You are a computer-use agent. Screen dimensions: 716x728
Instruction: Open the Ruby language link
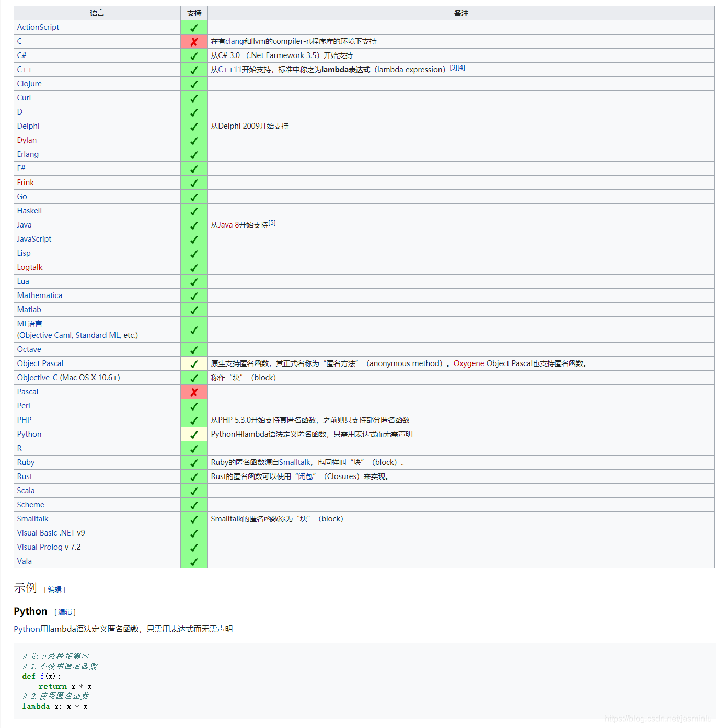point(26,462)
